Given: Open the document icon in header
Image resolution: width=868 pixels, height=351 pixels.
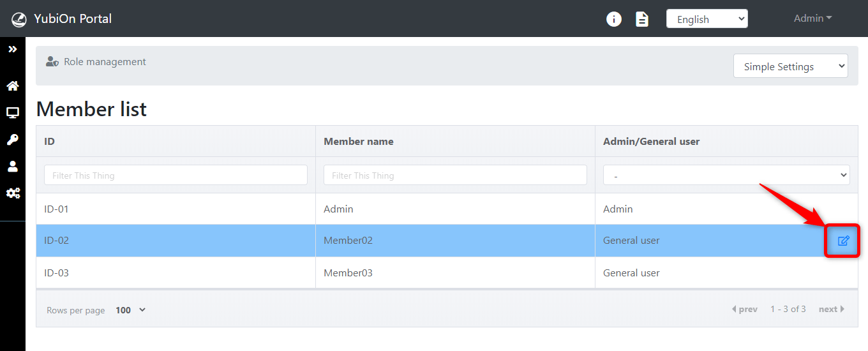Looking at the screenshot, I should (642, 19).
